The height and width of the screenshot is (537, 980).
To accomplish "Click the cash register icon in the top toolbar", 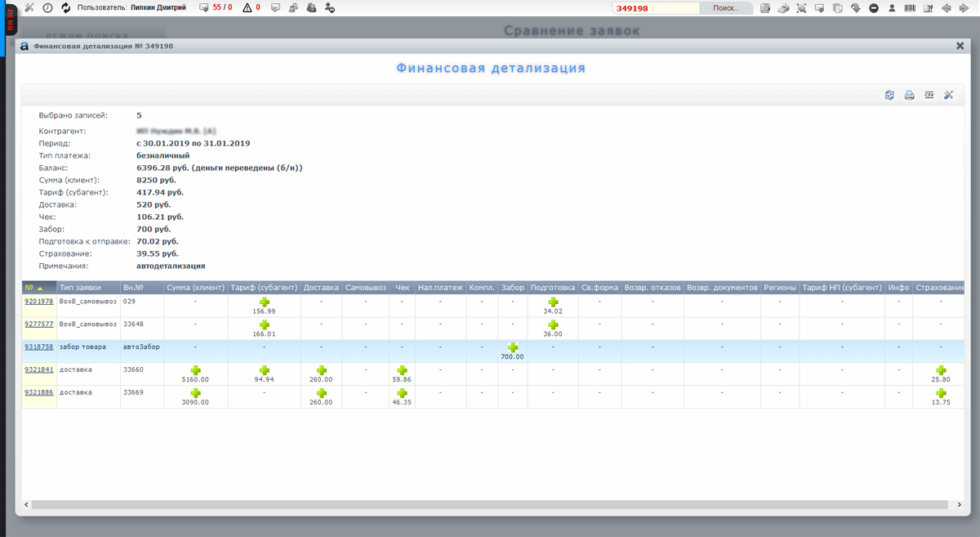I will click(783, 8).
